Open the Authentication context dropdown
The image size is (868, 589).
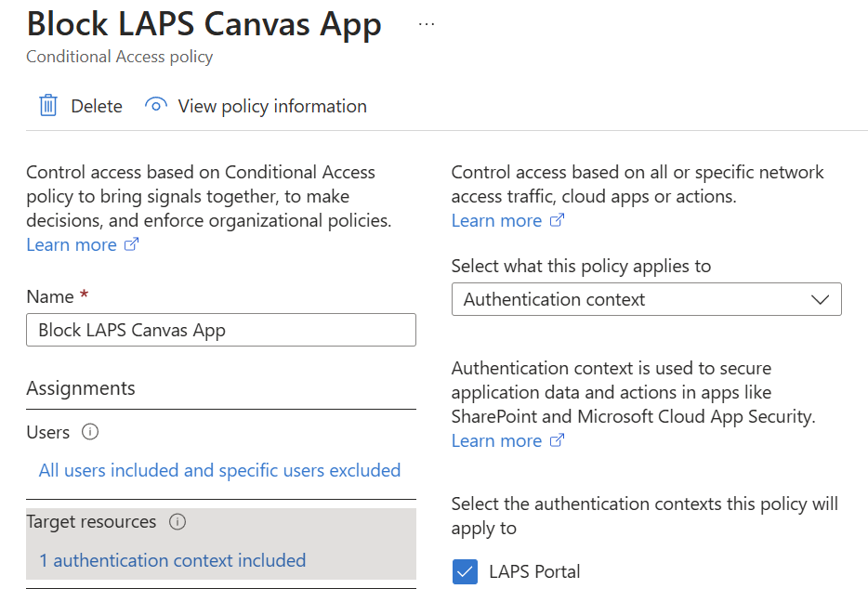coord(646,299)
